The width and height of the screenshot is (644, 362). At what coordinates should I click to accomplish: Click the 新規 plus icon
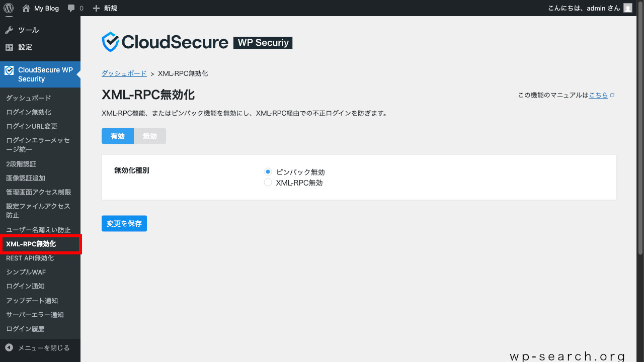click(x=96, y=8)
